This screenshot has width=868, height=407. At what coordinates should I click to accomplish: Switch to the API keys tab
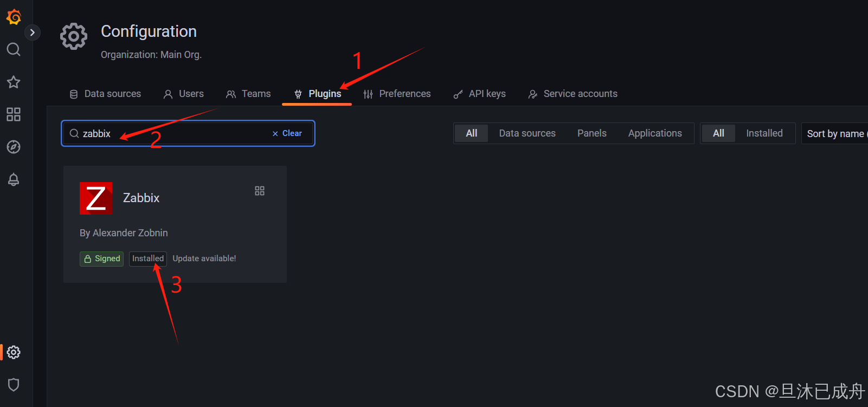pyautogui.click(x=479, y=94)
